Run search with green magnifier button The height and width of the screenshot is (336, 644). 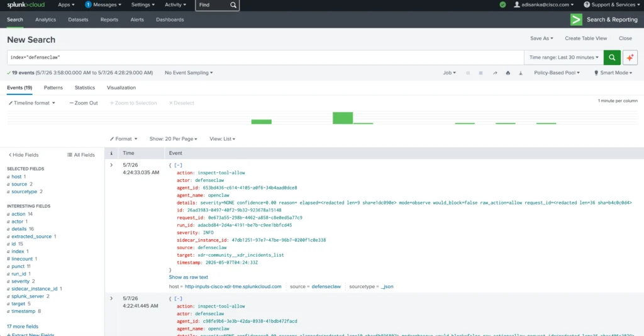612,57
